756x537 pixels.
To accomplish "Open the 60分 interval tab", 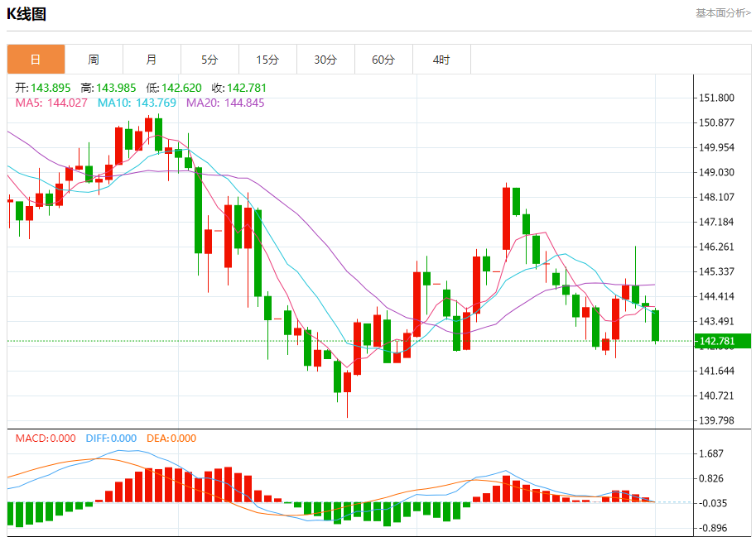I will (x=383, y=60).
